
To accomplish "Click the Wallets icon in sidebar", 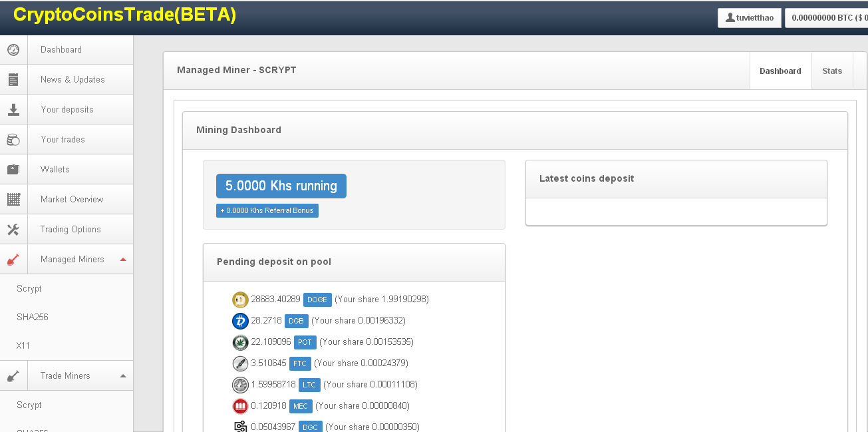I will tap(13, 170).
